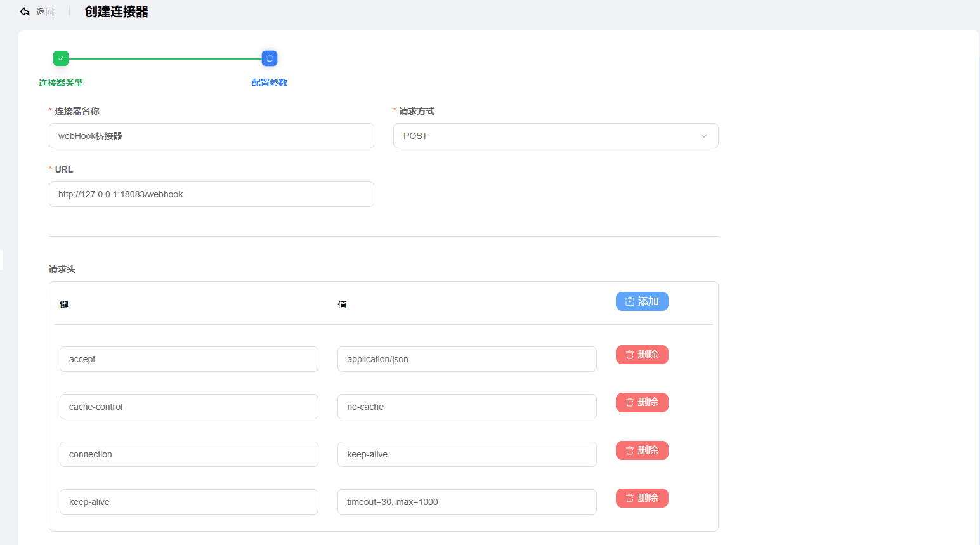Screen dimensions: 980x545
Task: Click the 返回 link
Action: pos(45,12)
